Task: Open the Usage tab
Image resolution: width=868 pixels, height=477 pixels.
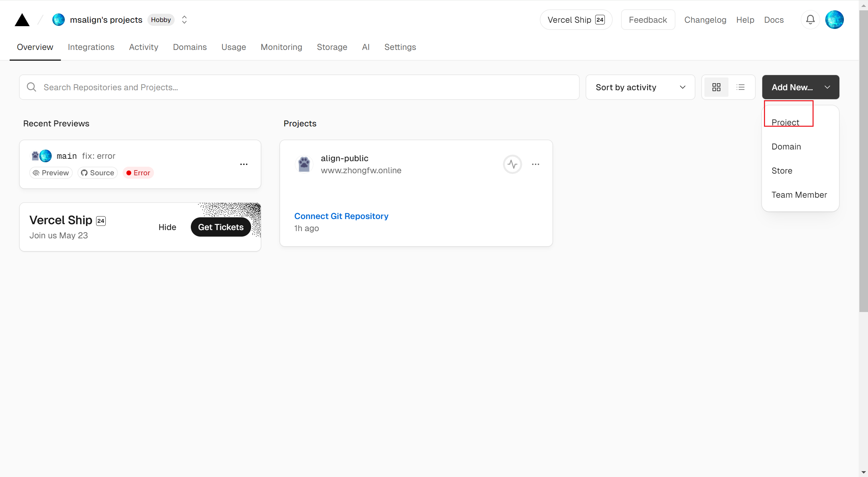Action: pos(234,47)
